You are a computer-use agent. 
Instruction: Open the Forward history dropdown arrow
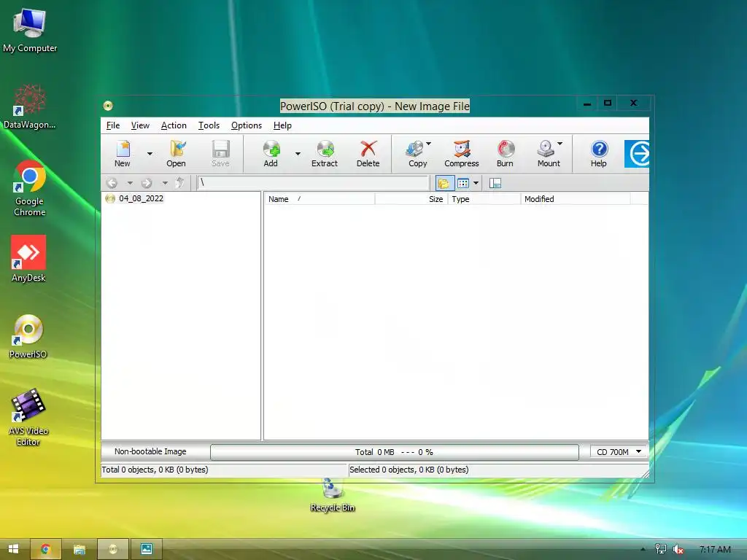point(165,183)
